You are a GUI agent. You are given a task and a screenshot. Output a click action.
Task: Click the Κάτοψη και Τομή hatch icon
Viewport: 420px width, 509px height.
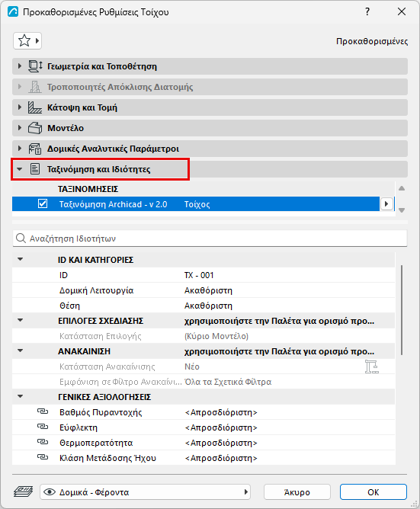35,107
